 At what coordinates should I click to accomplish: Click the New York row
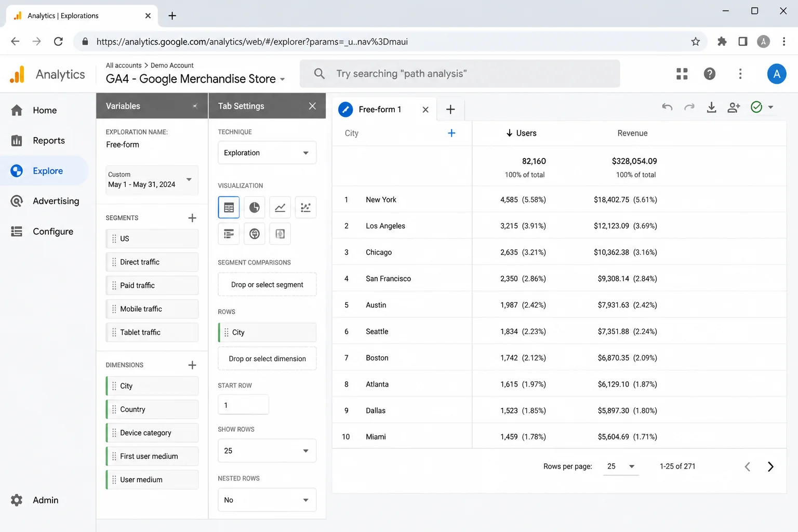[559, 199]
